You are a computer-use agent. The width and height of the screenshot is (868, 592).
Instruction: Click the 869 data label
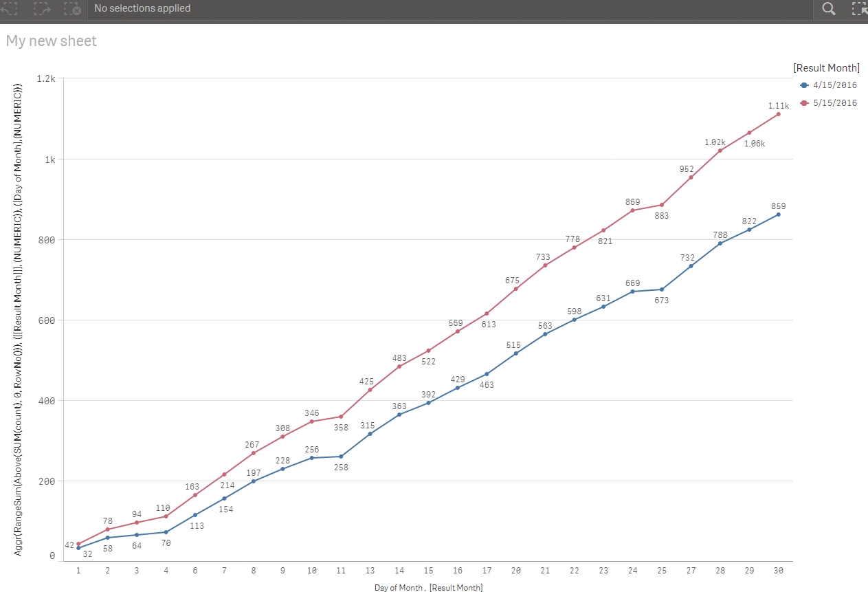coord(633,202)
